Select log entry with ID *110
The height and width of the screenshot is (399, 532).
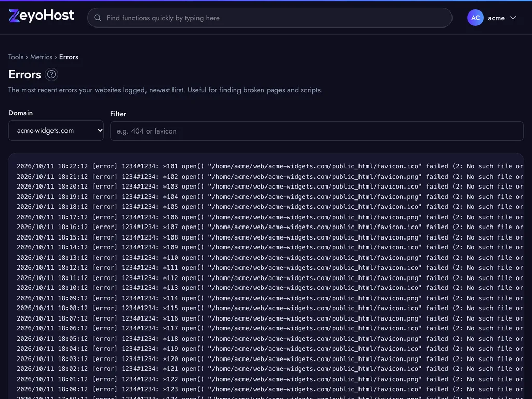(x=270, y=258)
